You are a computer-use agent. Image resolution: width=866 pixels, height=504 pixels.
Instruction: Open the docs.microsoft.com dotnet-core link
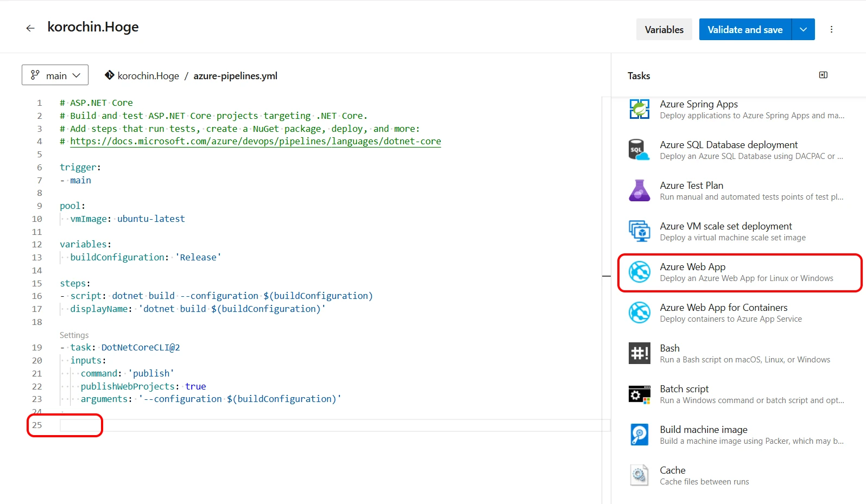click(255, 142)
